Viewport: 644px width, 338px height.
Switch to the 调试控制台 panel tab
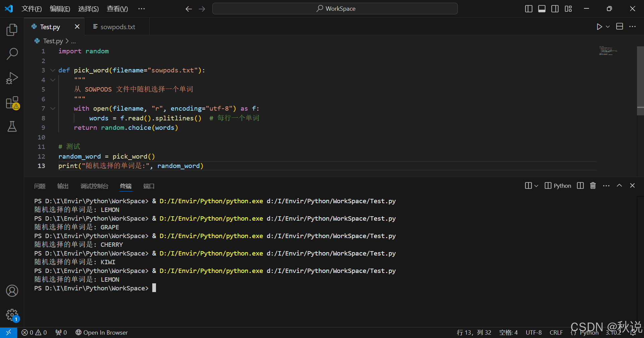[x=94, y=186]
